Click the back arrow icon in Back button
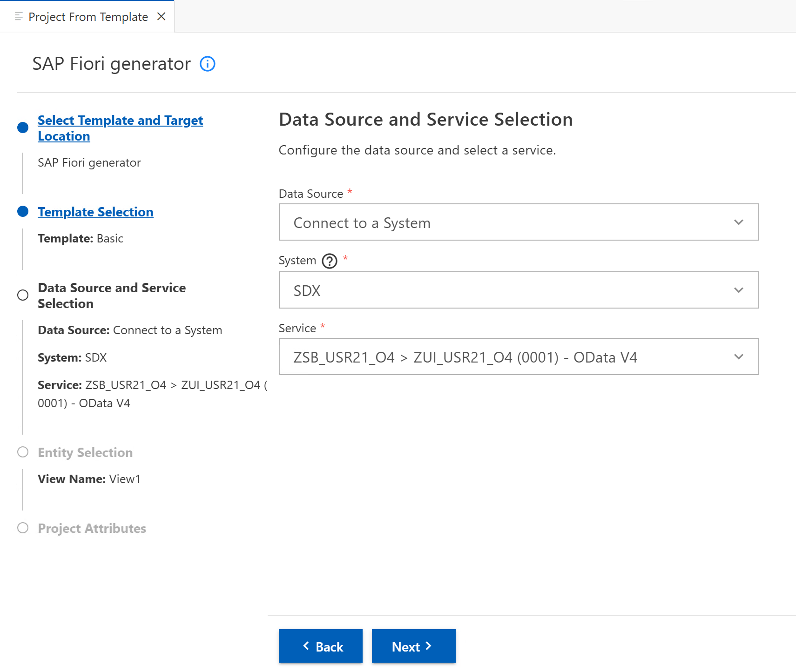Viewport: 796px width, 672px height. (306, 646)
